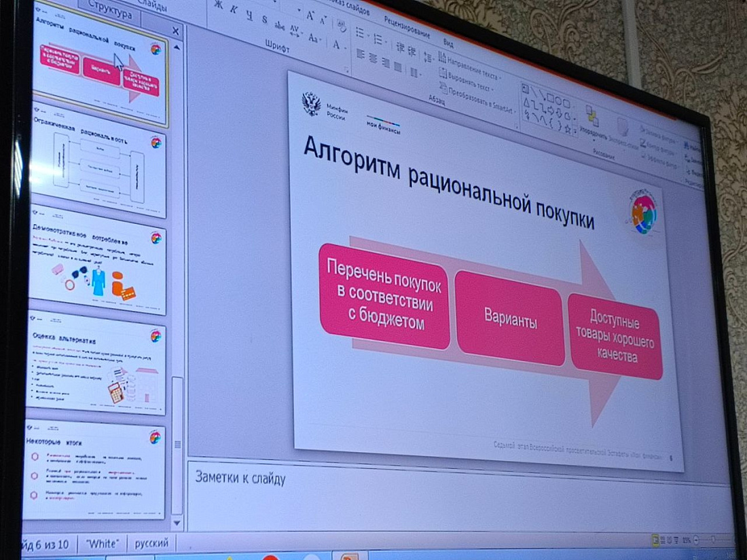Align text left in the paragraph group
This screenshot has width=747, height=560.
tap(361, 54)
